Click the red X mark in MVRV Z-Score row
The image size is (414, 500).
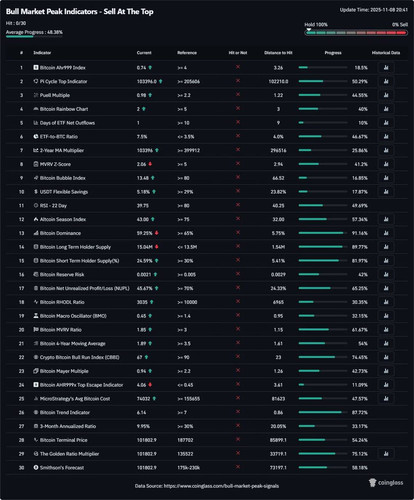pos(238,164)
